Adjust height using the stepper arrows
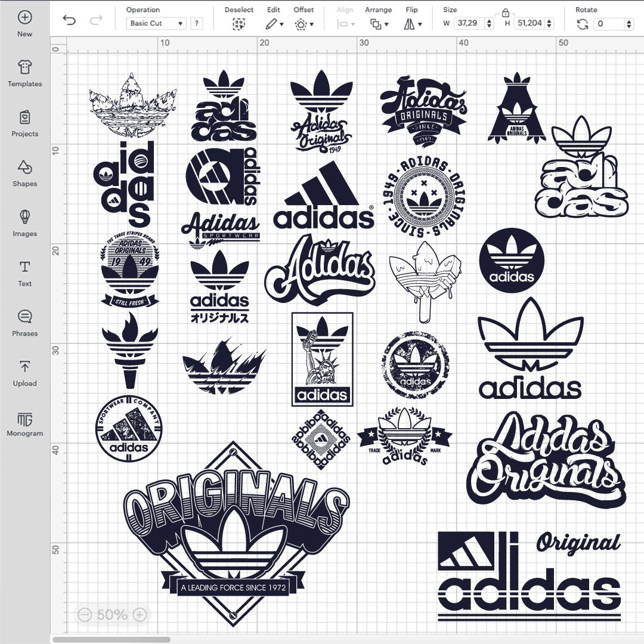 pyautogui.click(x=549, y=23)
